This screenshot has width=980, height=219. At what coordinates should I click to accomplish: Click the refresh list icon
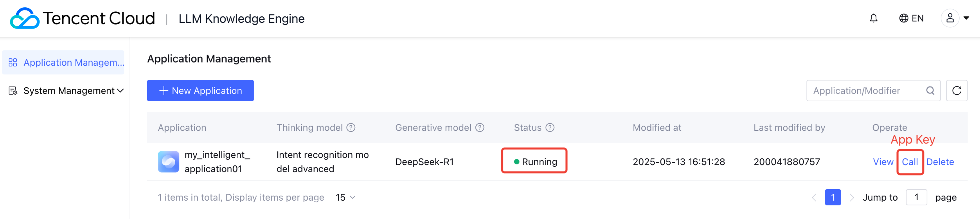[956, 91]
